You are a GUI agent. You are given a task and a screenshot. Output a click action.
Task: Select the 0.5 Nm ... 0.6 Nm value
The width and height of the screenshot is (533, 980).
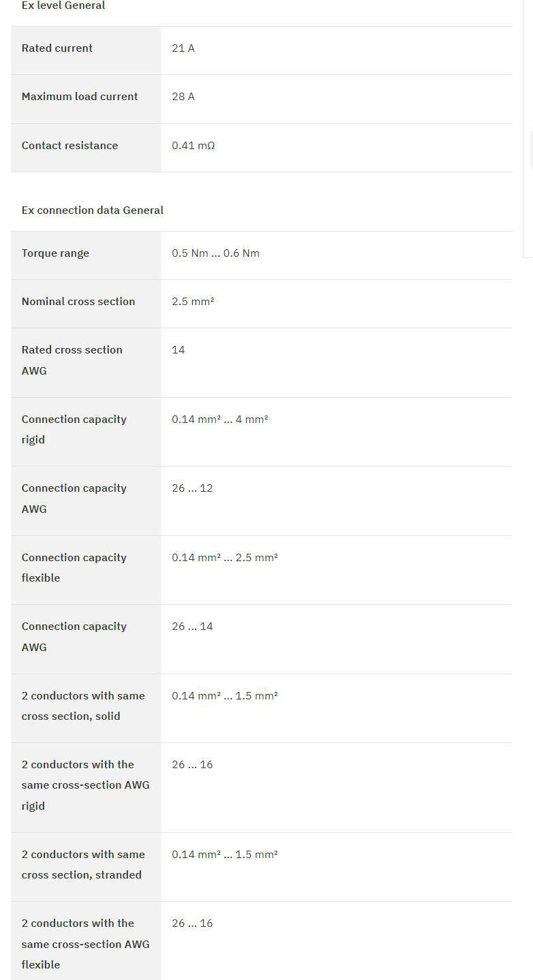click(x=215, y=253)
